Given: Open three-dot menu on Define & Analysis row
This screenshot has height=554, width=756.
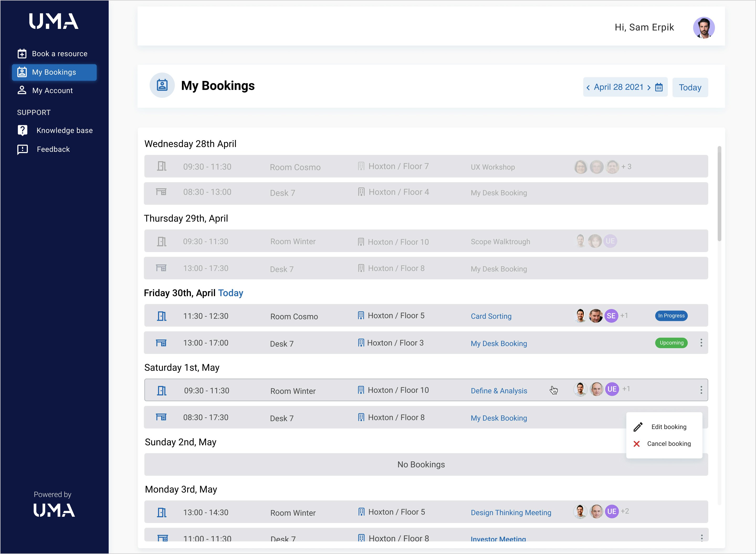Looking at the screenshot, I should [701, 390].
